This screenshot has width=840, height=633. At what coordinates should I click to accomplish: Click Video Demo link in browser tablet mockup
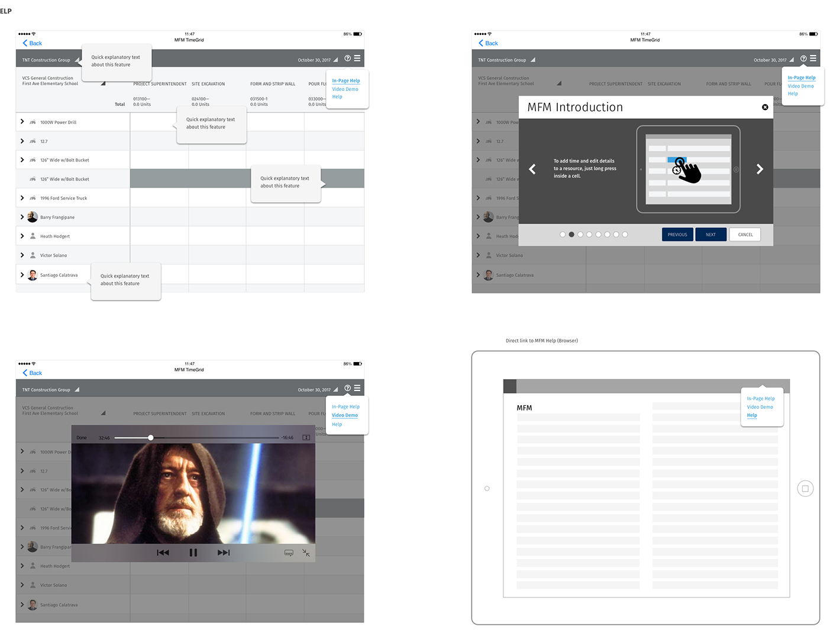tap(760, 407)
